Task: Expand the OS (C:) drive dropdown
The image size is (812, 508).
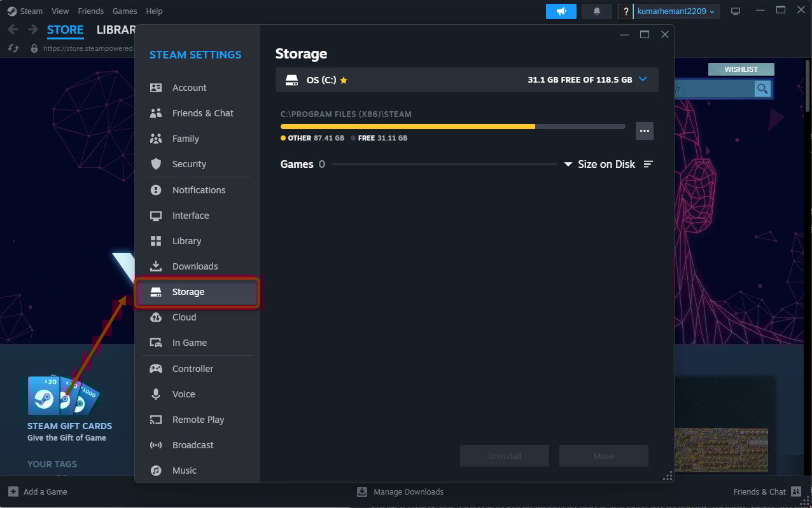Action: (x=642, y=79)
